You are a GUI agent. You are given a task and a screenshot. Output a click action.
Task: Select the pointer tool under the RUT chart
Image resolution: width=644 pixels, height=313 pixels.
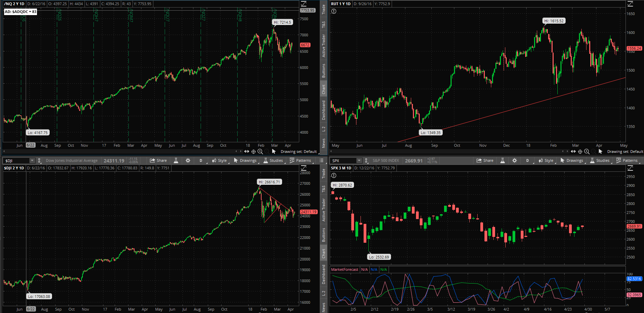[x=600, y=151]
